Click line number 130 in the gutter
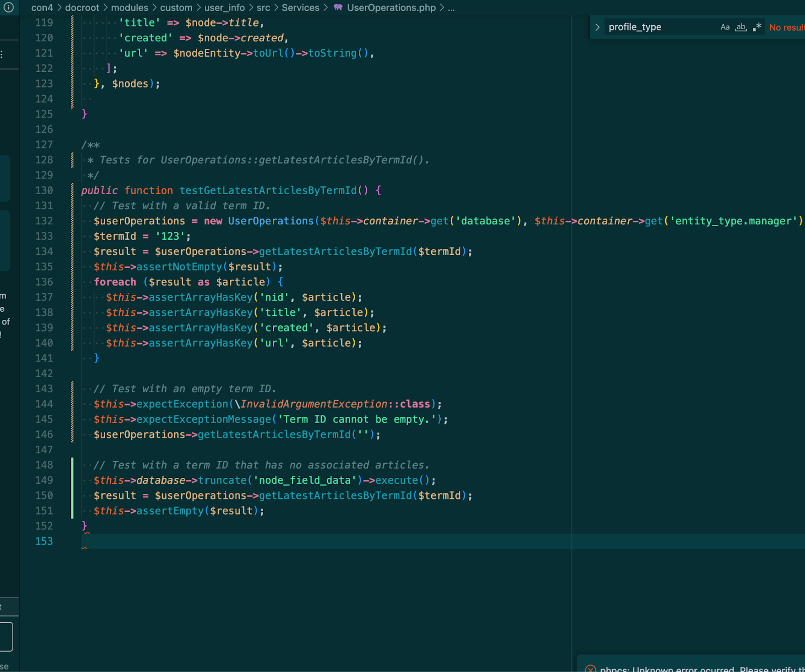Screen dimensions: 805x672 pyautogui.click(x=44, y=191)
